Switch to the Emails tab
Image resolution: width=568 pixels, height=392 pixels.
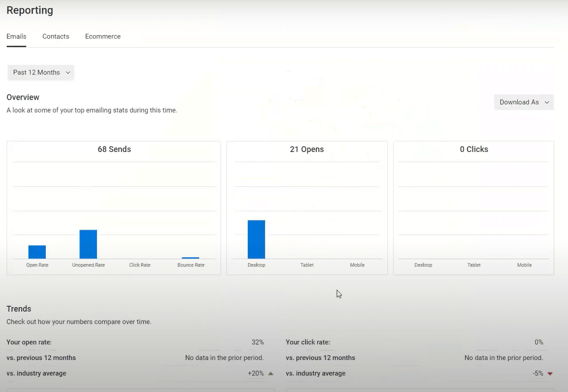coord(16,36)
